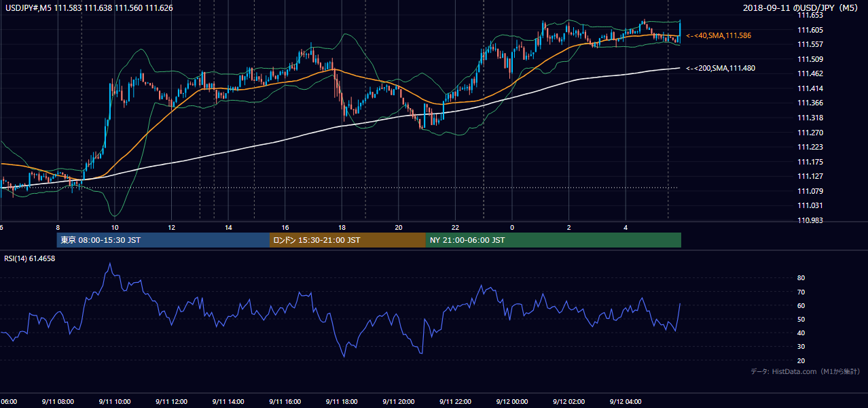Click the データ: HistData.com source credit

click(806, 371)
